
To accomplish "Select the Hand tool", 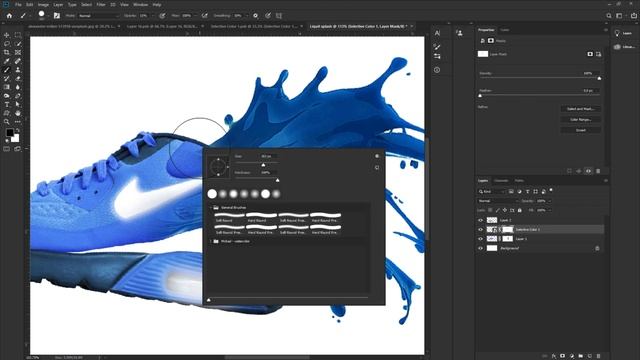I will click(x=18, y=113).
